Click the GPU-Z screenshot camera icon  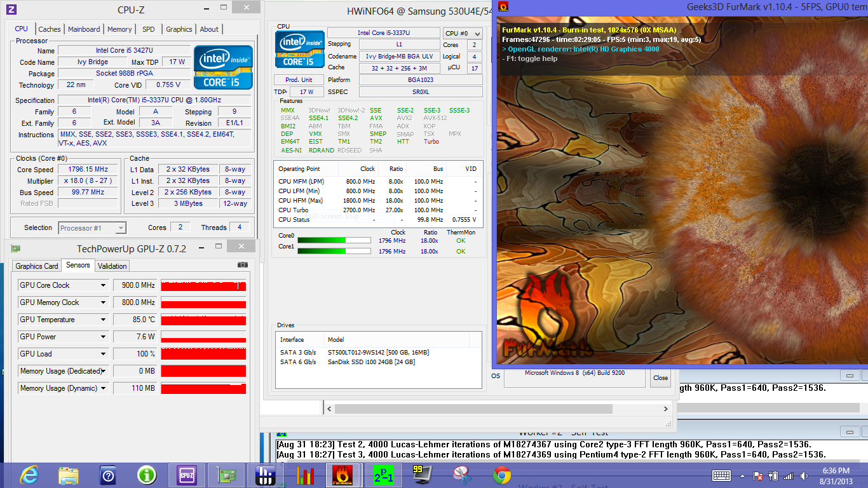click(243, 264)
